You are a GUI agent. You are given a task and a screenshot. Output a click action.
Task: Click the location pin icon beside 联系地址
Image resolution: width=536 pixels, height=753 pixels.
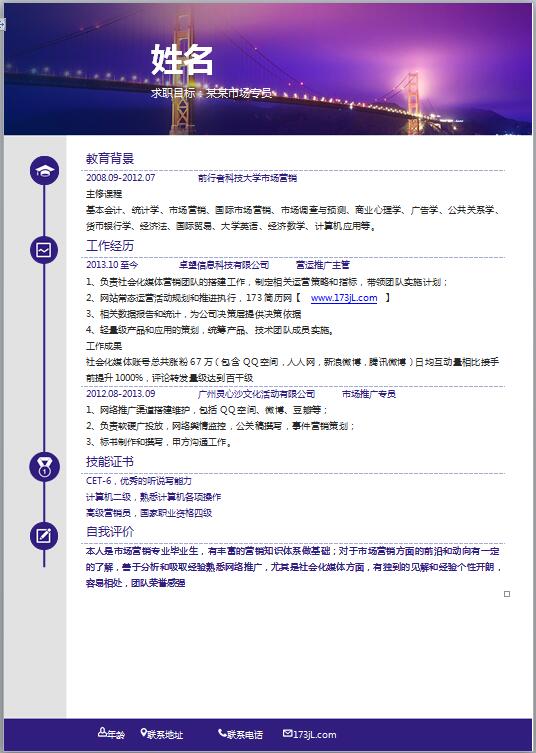[143, 733]
